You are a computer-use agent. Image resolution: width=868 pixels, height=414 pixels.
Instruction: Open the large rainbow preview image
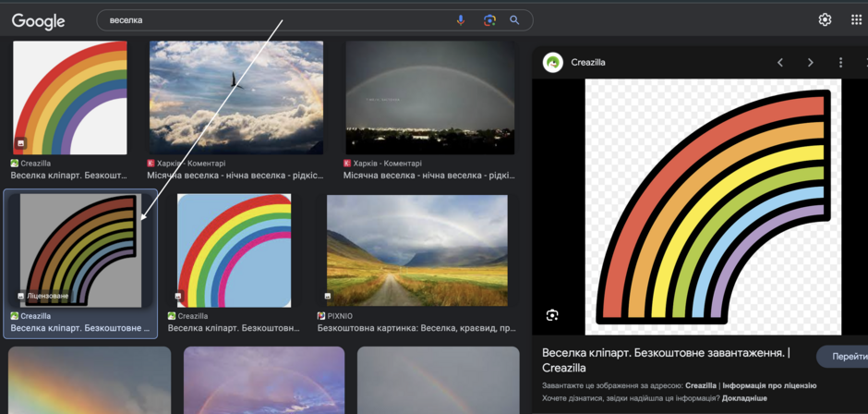point(713,207)
